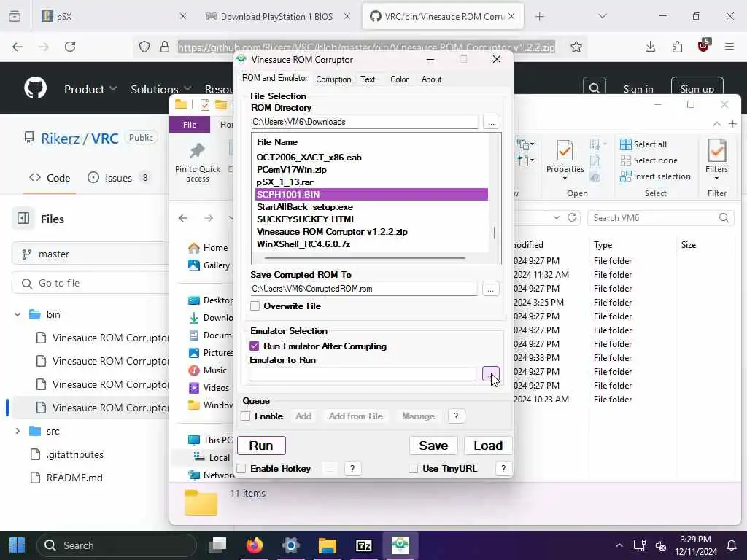The width and height of the screenshot is (747, 560).
Task: Browse for the ROM Directory folder
Action: click(x=491, y=122)
